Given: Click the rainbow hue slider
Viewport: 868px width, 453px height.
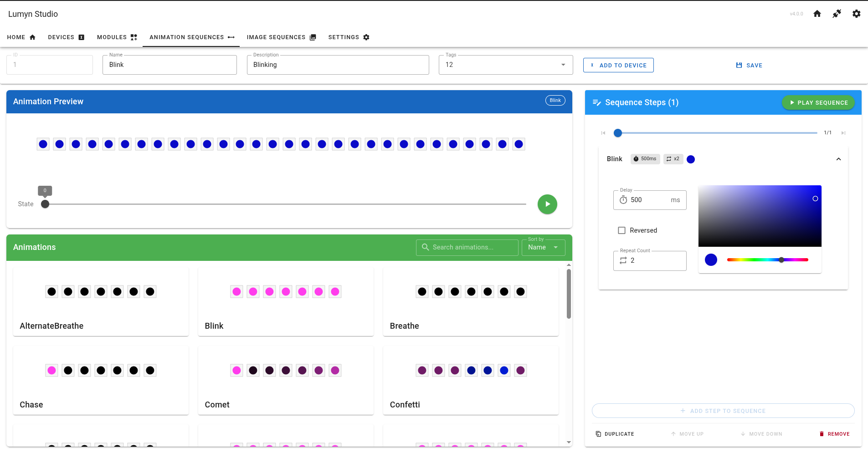Looking at the screenshot, I should point(767,260).
